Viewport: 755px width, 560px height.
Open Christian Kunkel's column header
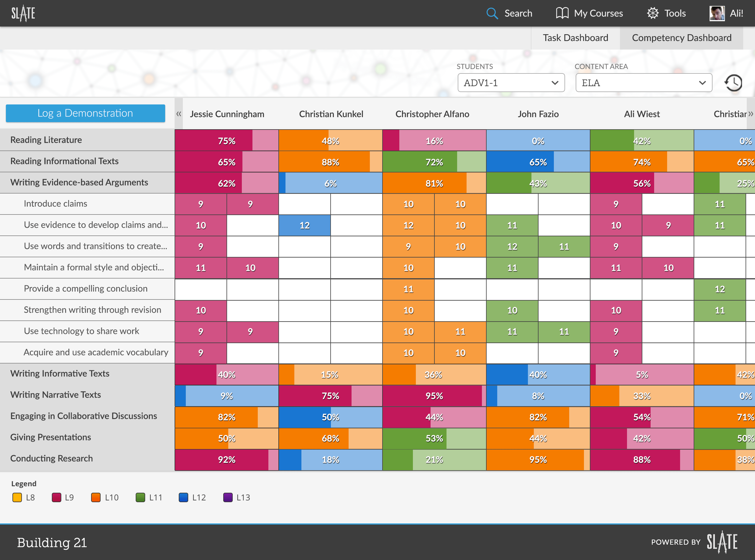pyautogui.click(x=331, y=114)
